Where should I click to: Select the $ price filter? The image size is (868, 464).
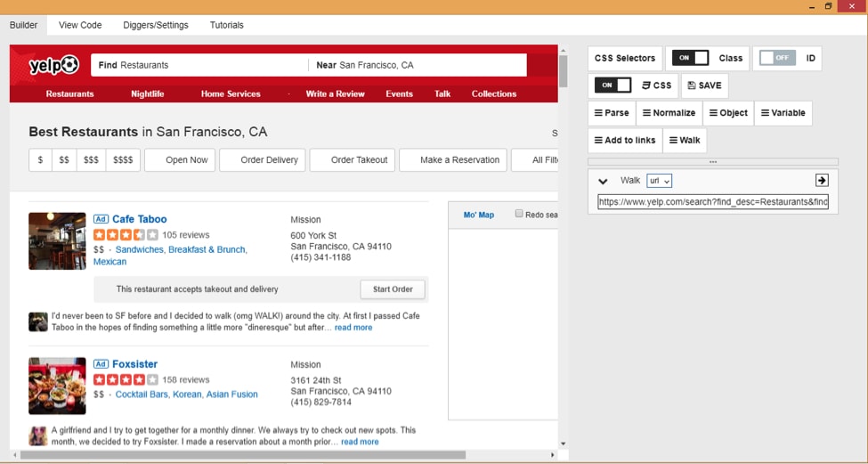[40, 160]
